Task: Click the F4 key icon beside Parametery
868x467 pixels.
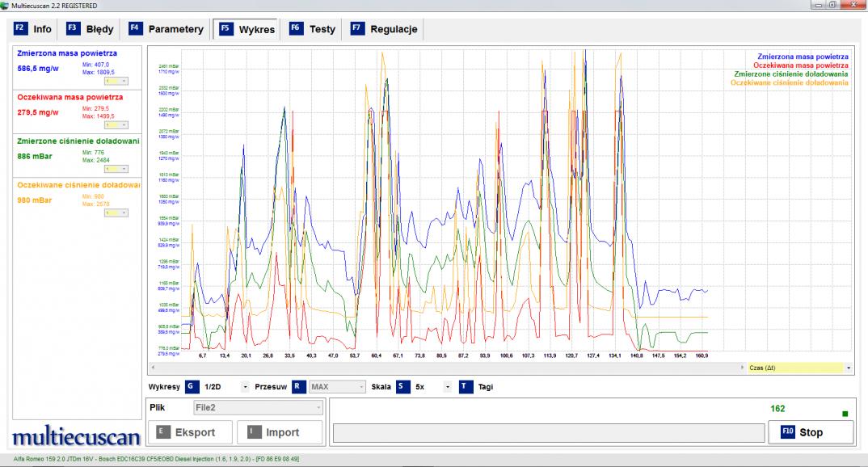Action: tap(135, 29)
